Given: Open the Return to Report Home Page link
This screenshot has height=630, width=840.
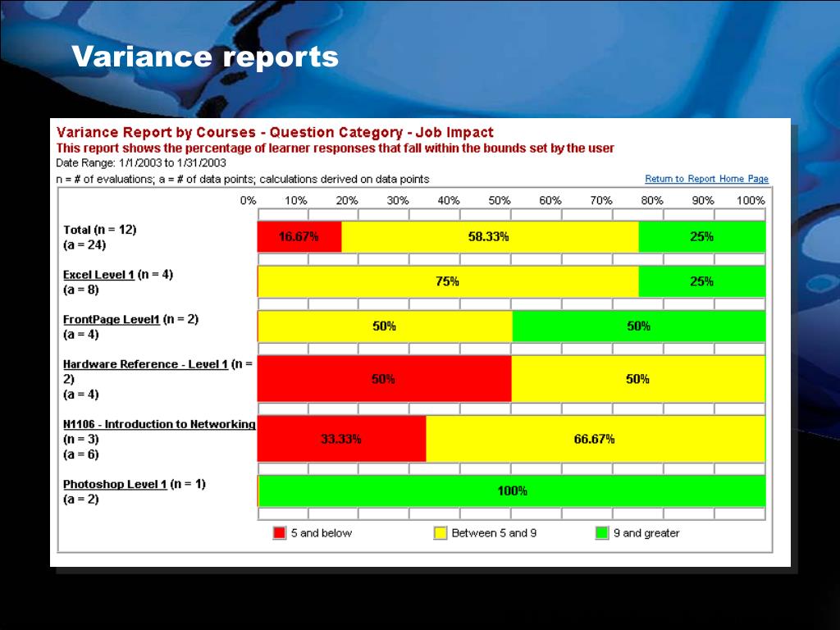Looking at the screenshot, I should pos(706,179).
